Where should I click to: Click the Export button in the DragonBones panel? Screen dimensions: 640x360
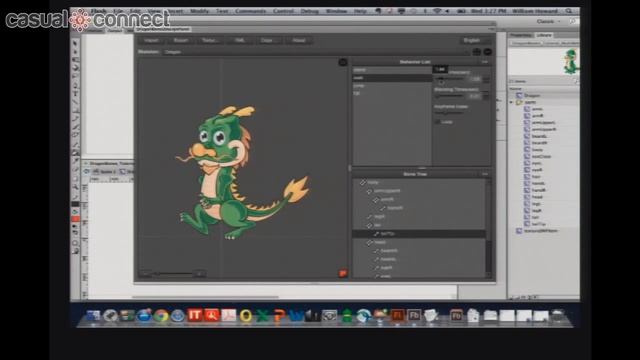click(180, 40)
